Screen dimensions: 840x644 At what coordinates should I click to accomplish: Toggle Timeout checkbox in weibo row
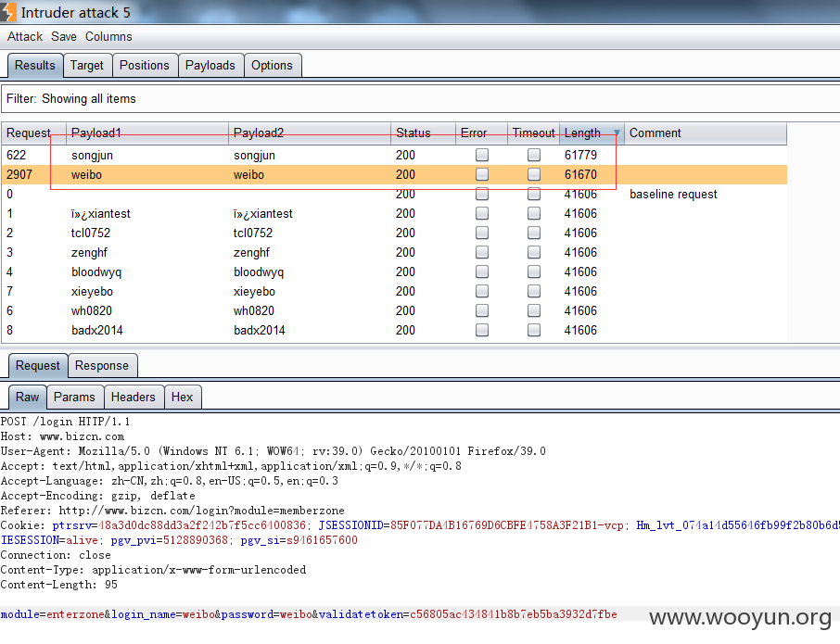point(534,174)
